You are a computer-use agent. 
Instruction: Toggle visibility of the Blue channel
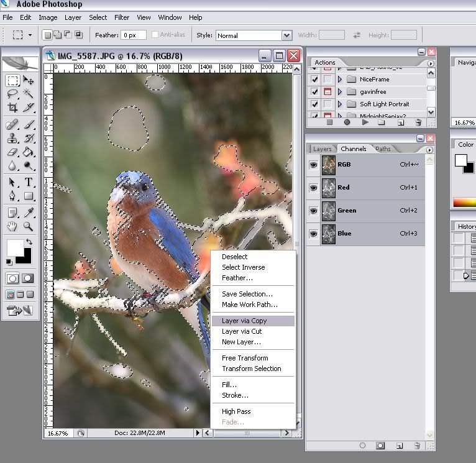pos(313,234)
